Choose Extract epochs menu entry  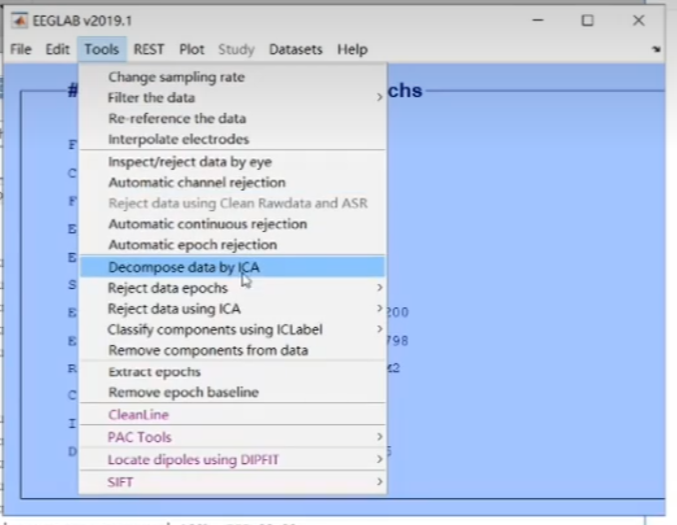154,372
